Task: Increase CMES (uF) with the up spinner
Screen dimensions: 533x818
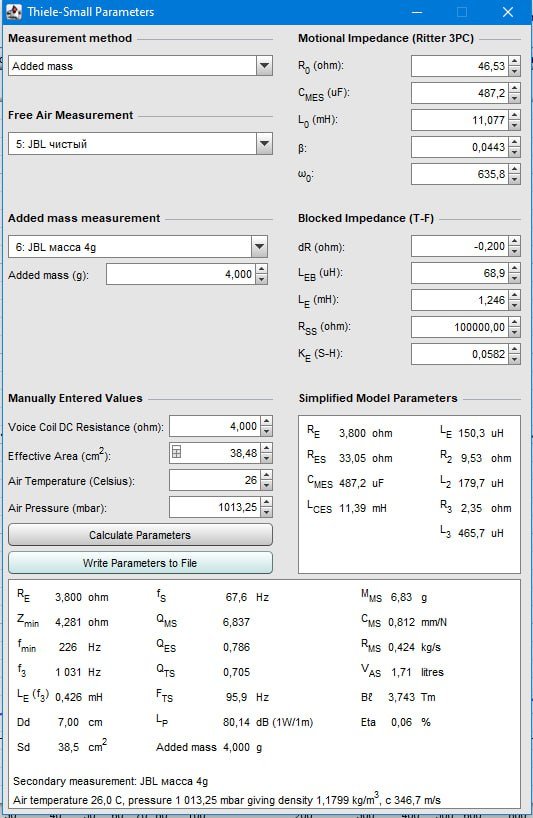Action: pos(515,88)
